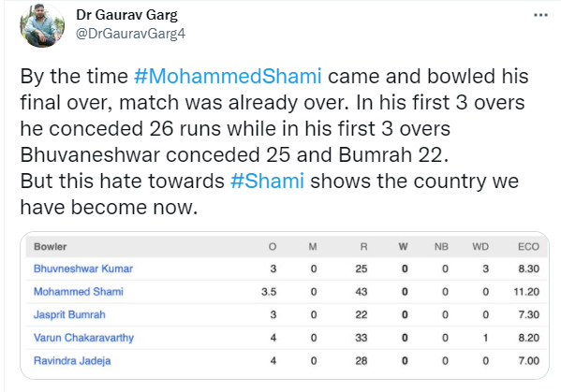Select the R runs column header
The height and width of the screenshot is (392, 561).
(363, 247)
